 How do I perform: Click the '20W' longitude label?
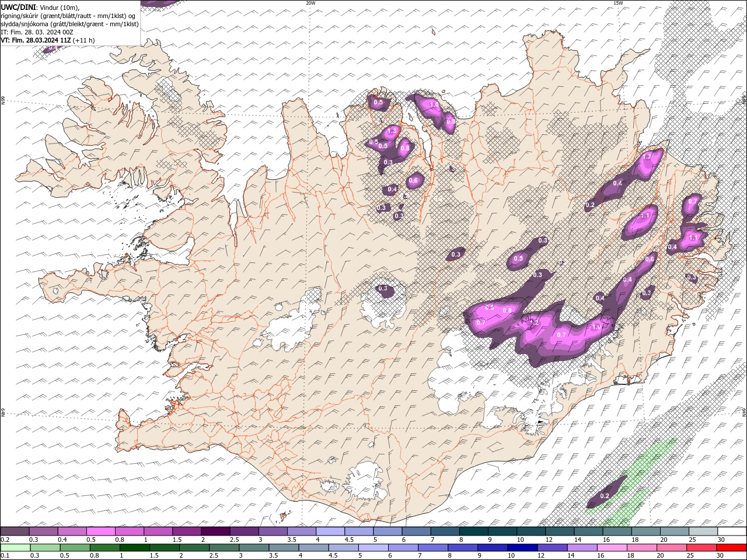310,3
